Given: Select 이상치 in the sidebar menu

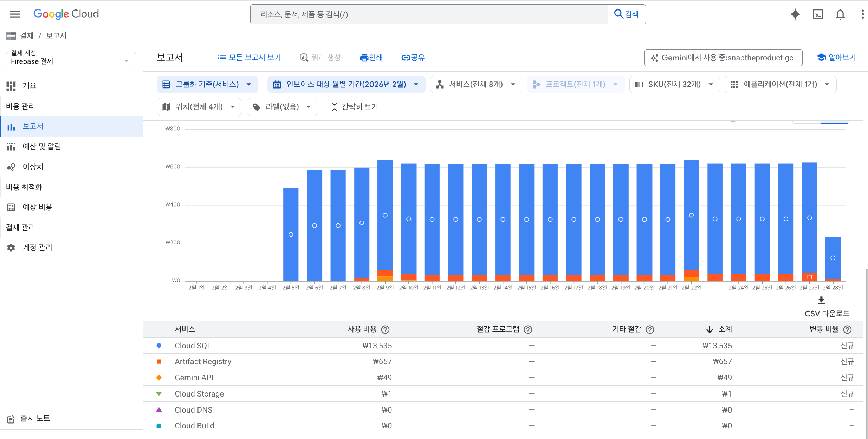Looking at the screenshot, I should pos(33,167).
